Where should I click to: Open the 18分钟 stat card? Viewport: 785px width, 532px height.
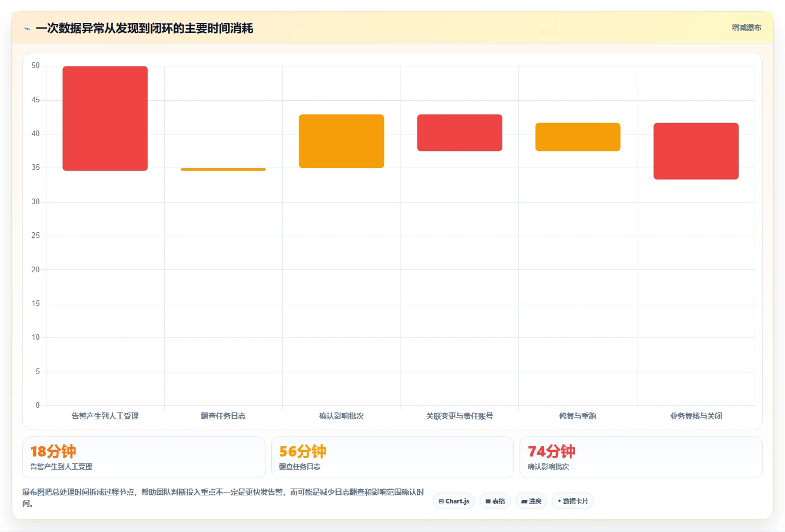pyautogui.click(x=144, y=457)
